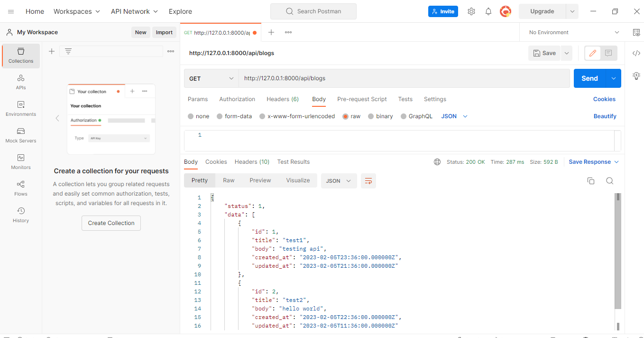Screen dimensions: 644x338
Task: Open the Test Results tab
Action: tap(294, 162)
